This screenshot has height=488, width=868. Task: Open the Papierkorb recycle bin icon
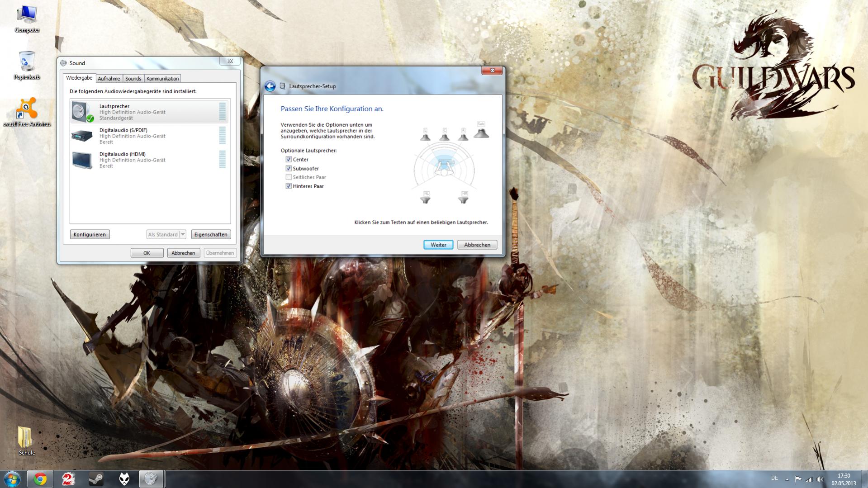pos(27,66)
